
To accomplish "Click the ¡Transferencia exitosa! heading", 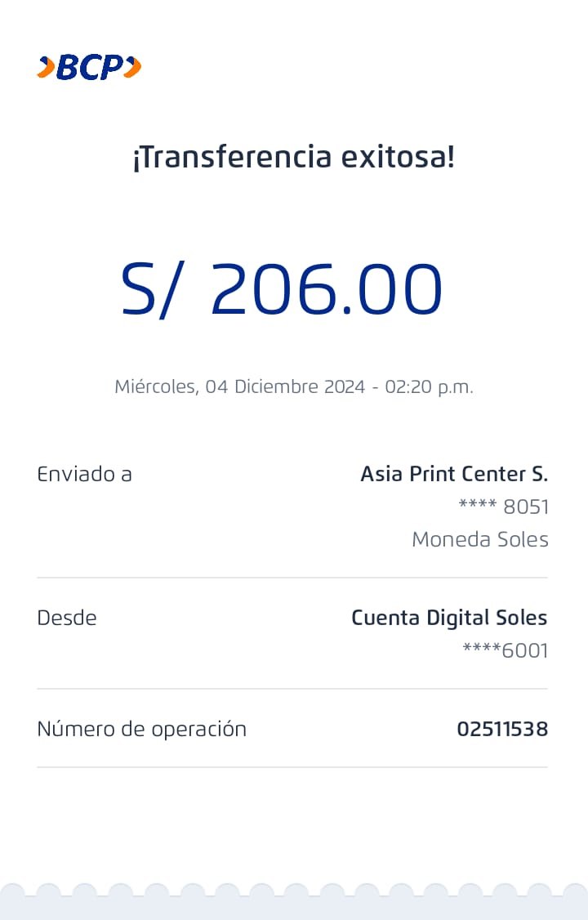I will 293,157.
